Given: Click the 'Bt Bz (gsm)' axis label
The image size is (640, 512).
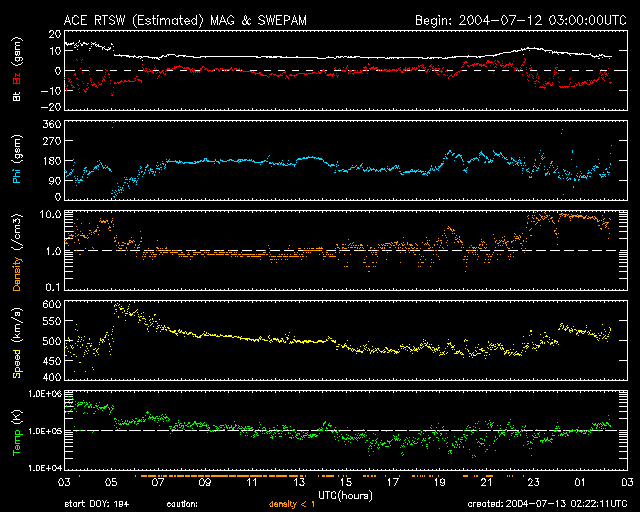Looking at the screenshot, I should click(x=17, y=69).
